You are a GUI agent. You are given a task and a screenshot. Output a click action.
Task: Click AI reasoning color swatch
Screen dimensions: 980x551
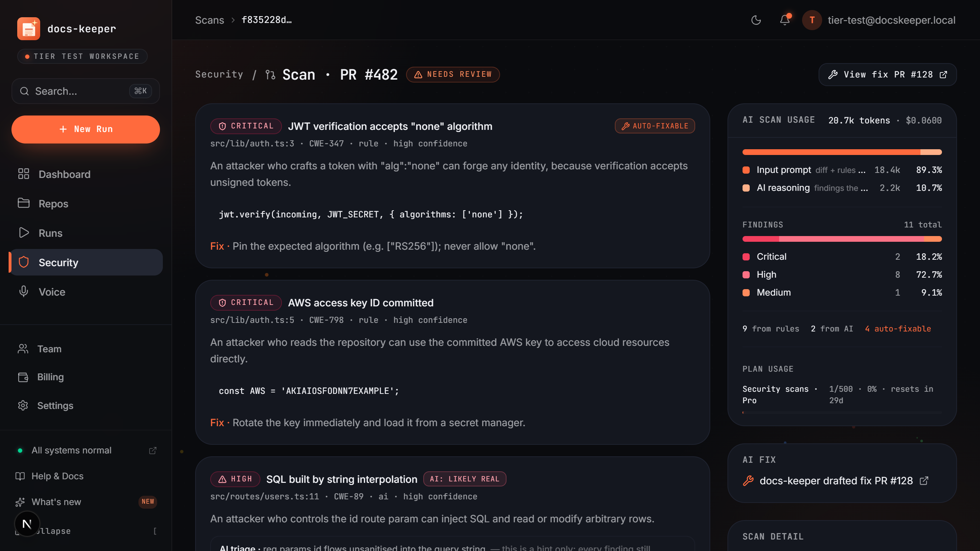[x=746, y=188]
